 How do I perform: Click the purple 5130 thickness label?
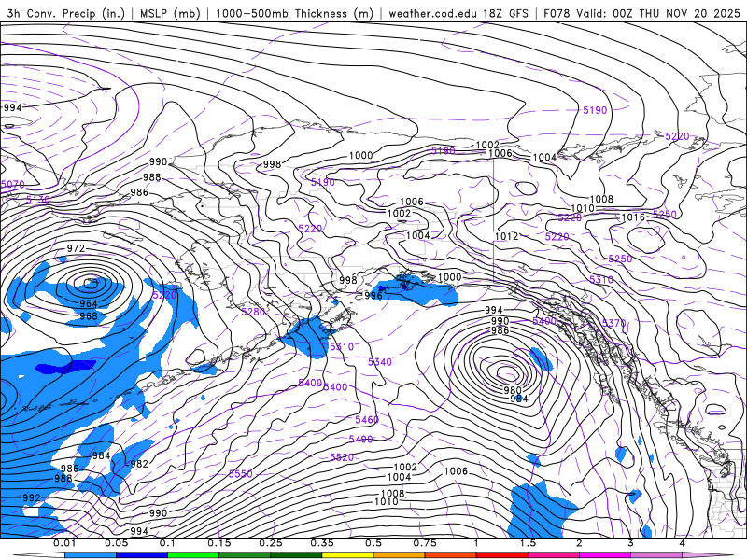pos(37,200)
